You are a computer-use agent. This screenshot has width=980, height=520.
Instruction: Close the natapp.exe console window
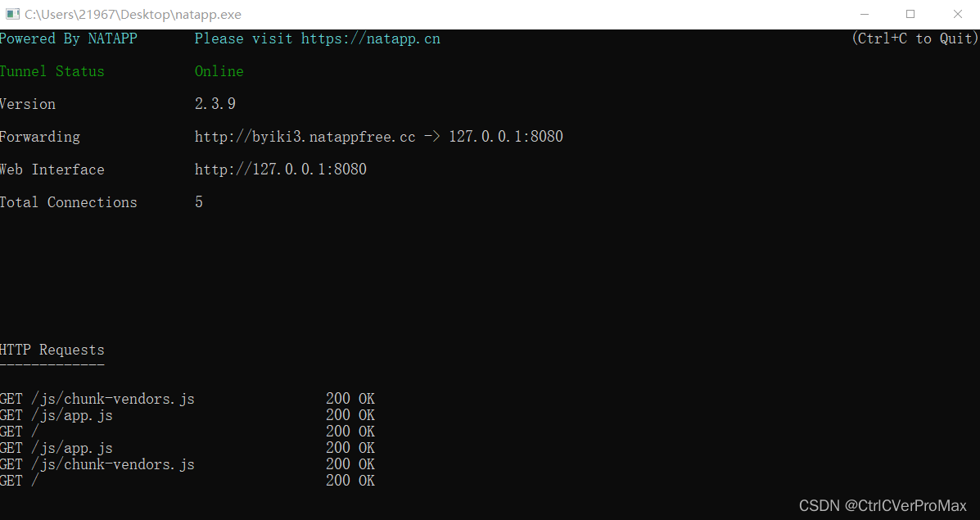(x=957, y=14)
